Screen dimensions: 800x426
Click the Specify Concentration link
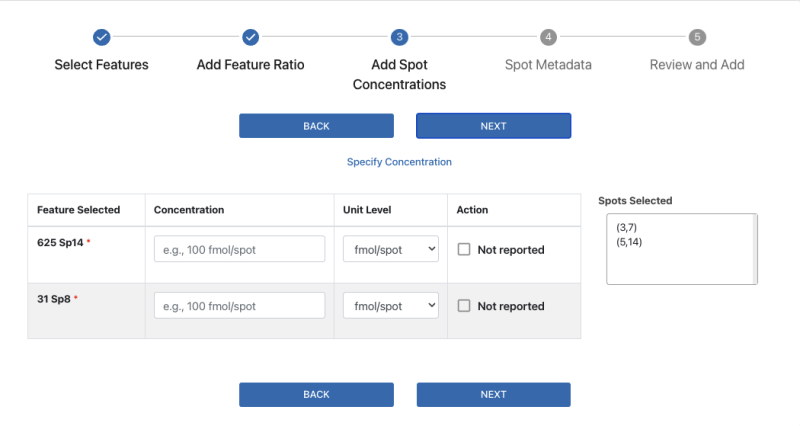coord(399,162)
